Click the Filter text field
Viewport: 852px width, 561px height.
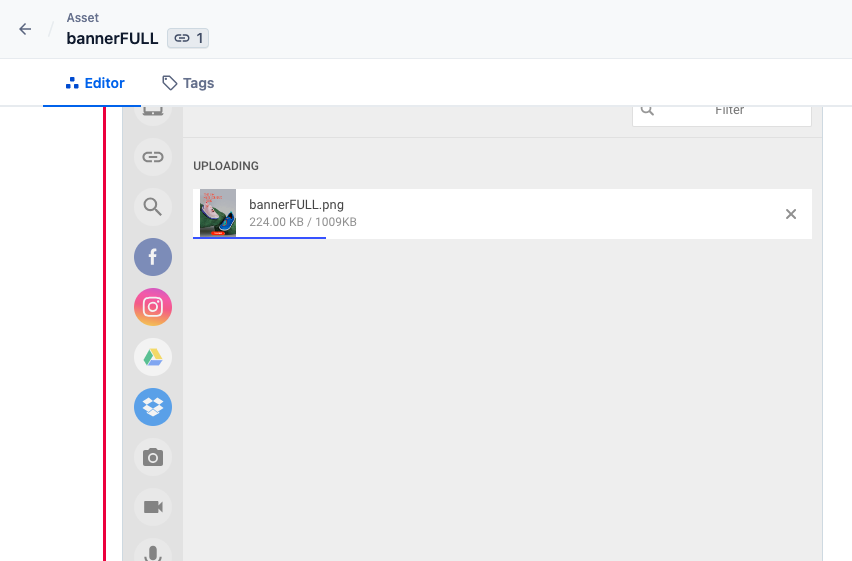click(x=730, y=111)
